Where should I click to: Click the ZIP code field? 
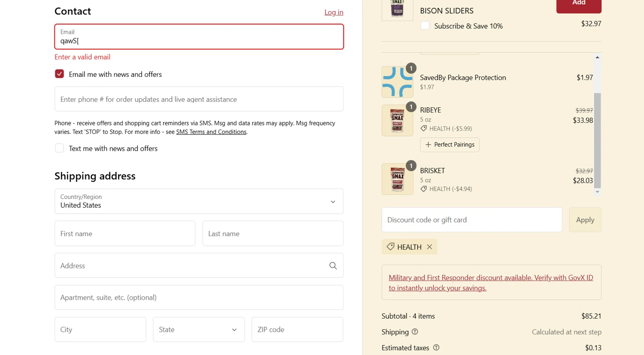pyautogui.click(x=297, y=330)
